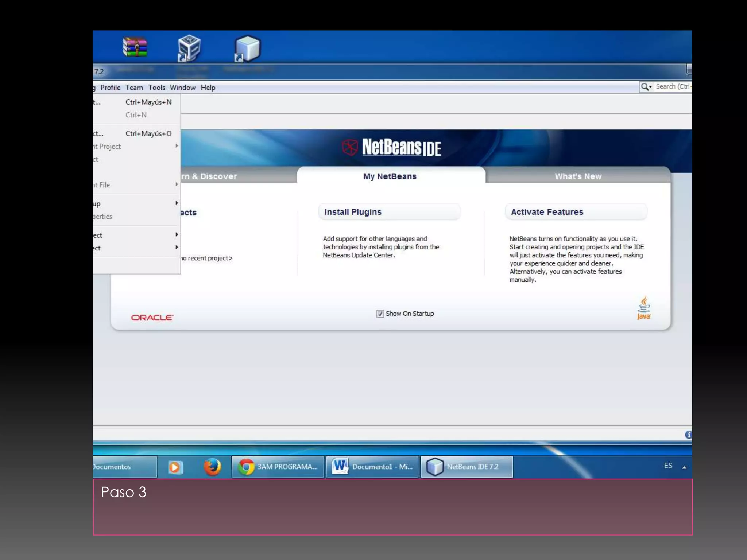Click the info icon in status bar
Screen dimensions: 747x560
pos(688,435)
